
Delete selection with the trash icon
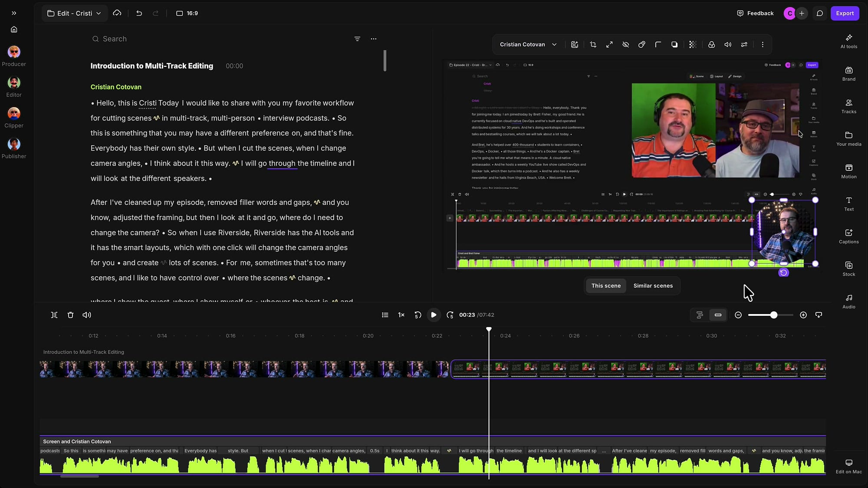(x=70, y=315)
